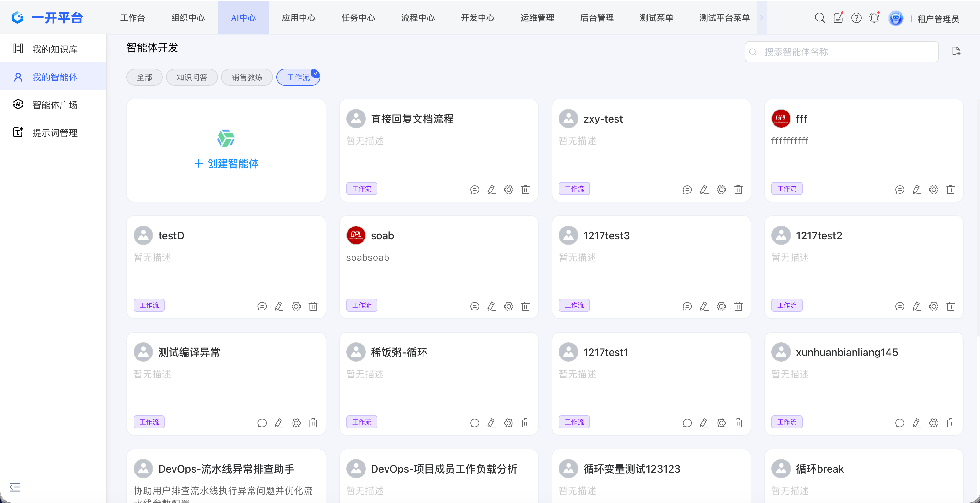
Task: Open settings gear on soab card
Action: tap(508, 306)
